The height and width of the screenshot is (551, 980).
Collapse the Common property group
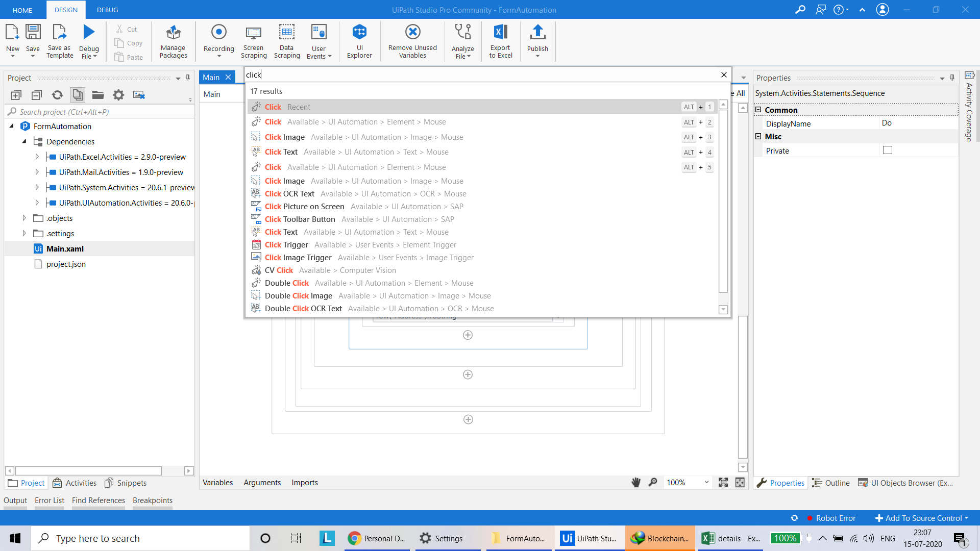(758, 110)
